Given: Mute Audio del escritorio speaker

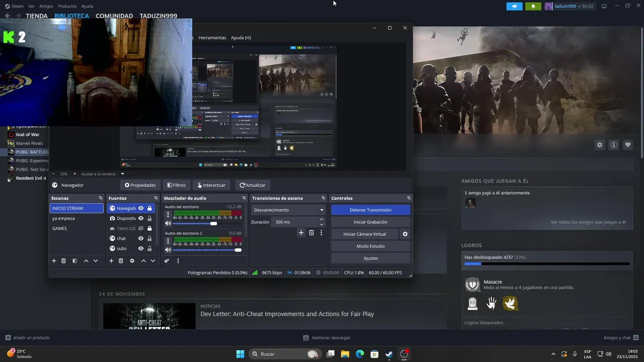Looking at the screenshot, I should (168, 223).
